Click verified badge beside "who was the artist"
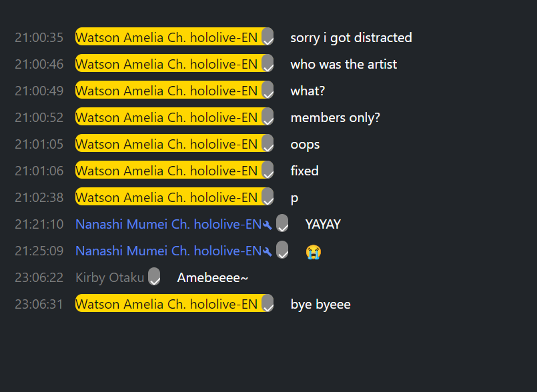Screen dimensions: 537x392 coord(267,63)
